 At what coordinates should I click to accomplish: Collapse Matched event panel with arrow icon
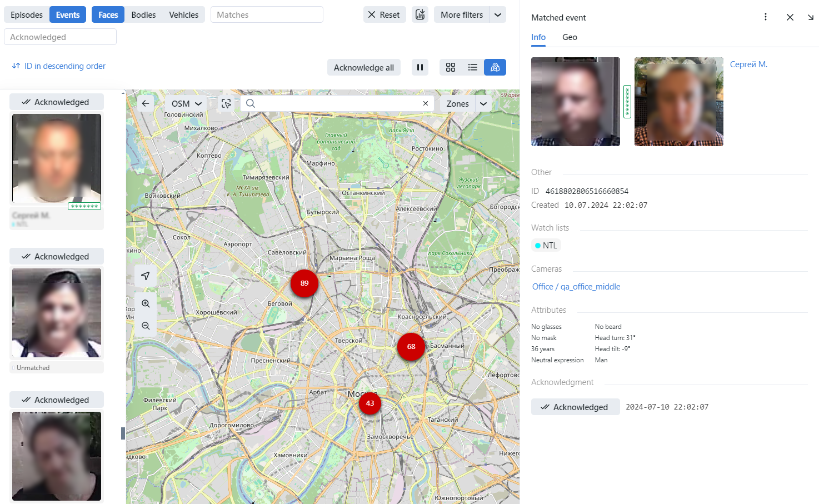tap(811, 17)
